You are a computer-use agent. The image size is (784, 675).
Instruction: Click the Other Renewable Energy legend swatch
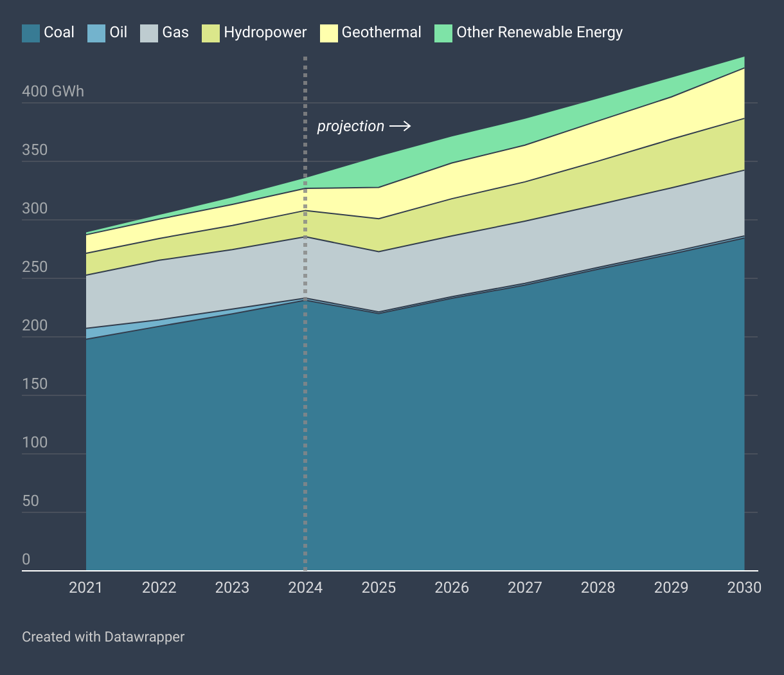(x=443, y=33)
